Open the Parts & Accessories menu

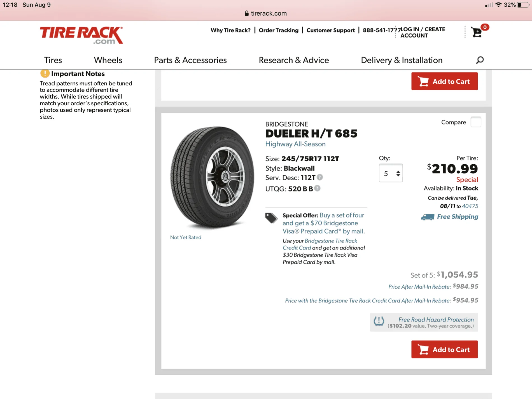tap(190, 60)
